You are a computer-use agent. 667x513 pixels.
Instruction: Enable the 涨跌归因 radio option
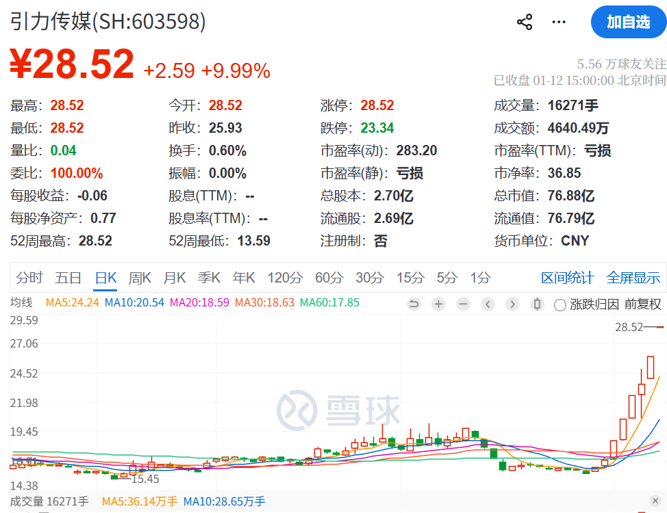click(560, 304)
